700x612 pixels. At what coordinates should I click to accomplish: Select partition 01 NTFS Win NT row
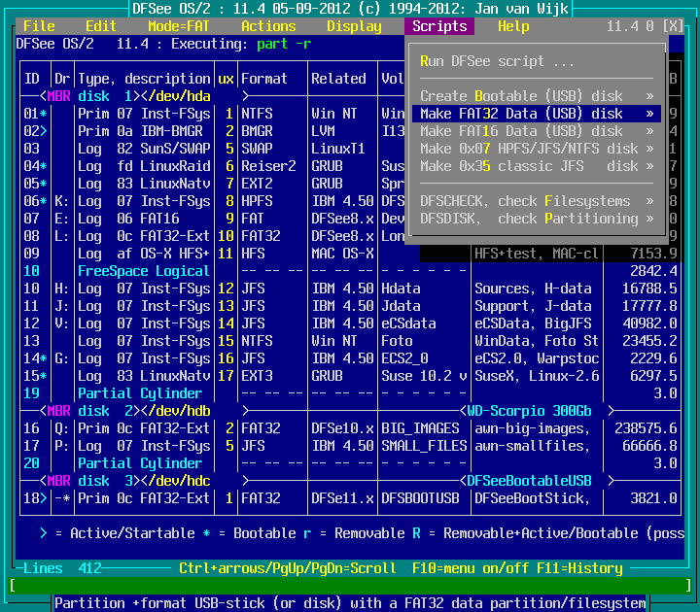[x=194, y=114]
